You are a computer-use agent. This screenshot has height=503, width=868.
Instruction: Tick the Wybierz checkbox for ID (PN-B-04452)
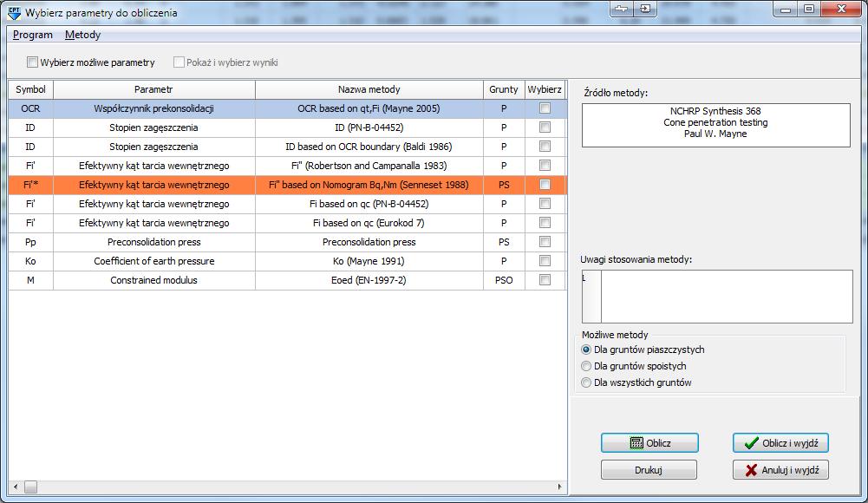tap(545, 127)
